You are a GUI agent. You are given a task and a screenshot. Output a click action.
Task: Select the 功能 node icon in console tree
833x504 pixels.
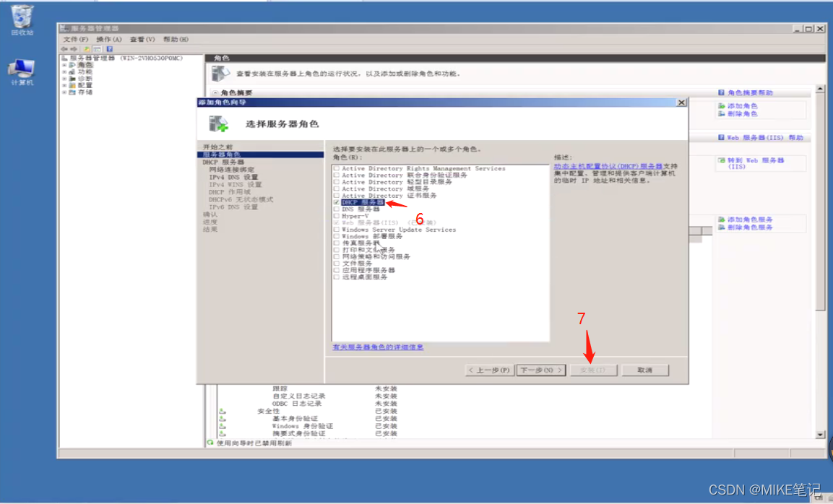[72, 71]
